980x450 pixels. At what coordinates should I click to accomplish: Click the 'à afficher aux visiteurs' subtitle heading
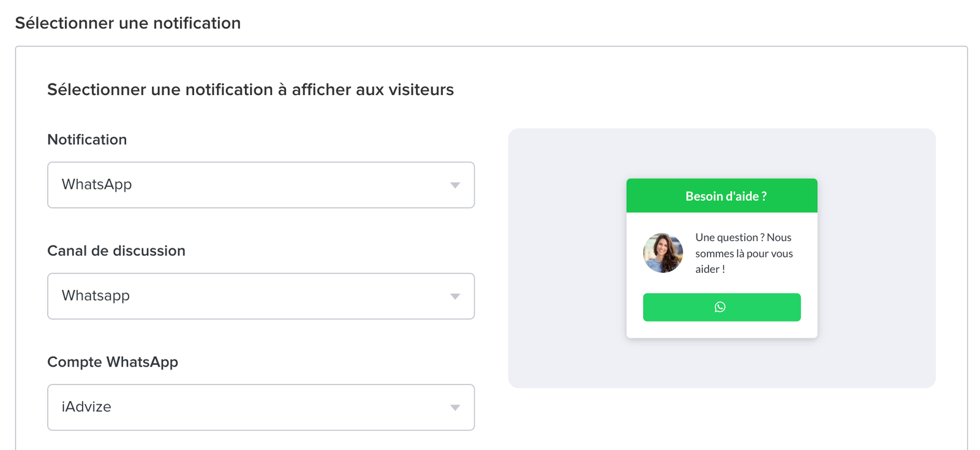pyautogui.click(x=251, y=90)
